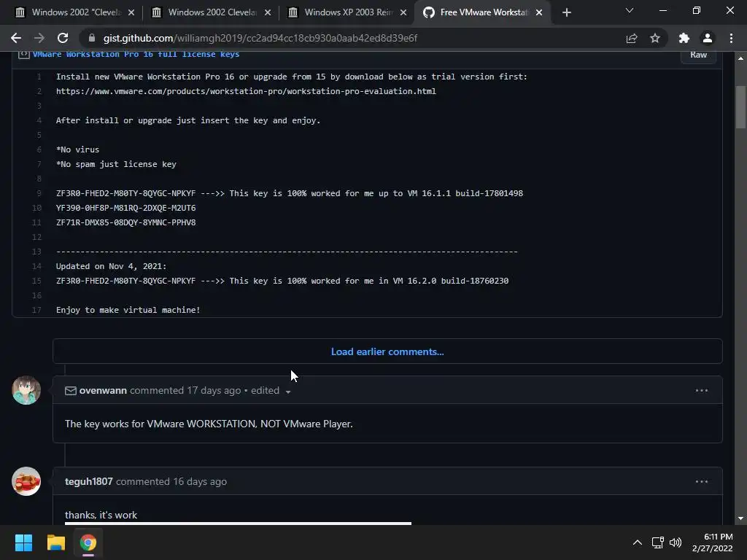Screen dimensions: 747x560
Task: Click line number 1 in the gist
Action: coord(39,77)
